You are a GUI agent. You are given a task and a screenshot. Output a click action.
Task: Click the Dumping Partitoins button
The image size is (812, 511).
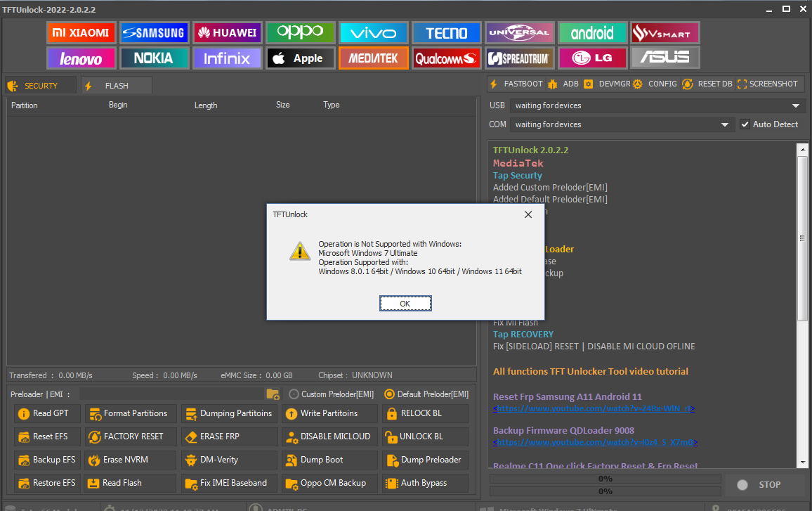pos(230,413)
